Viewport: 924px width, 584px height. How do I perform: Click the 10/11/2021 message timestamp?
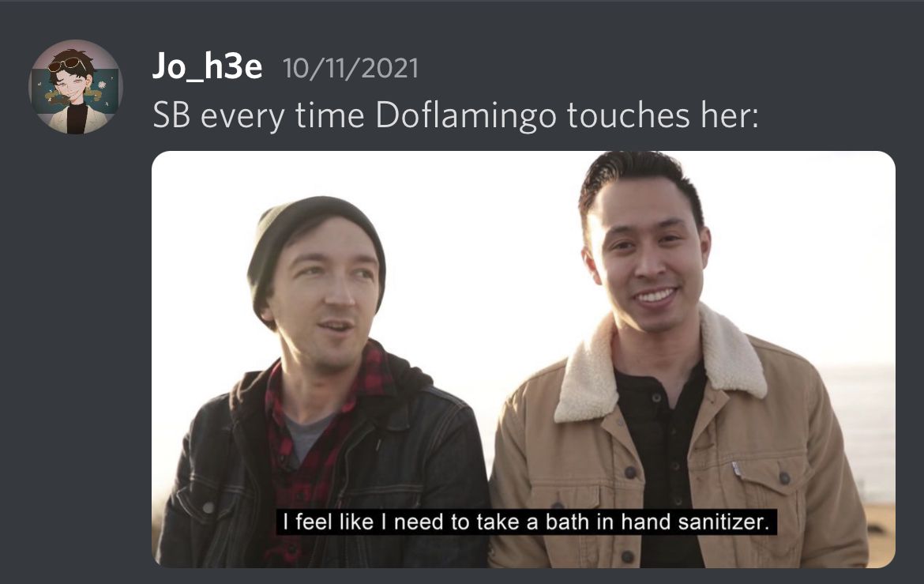[351, 69]
